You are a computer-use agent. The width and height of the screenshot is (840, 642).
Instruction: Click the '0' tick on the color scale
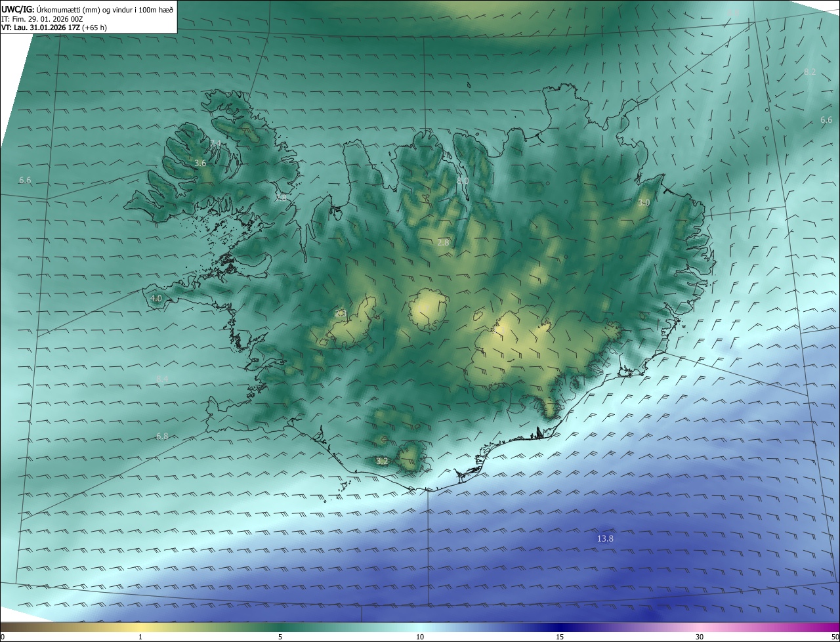coord(2,637)
